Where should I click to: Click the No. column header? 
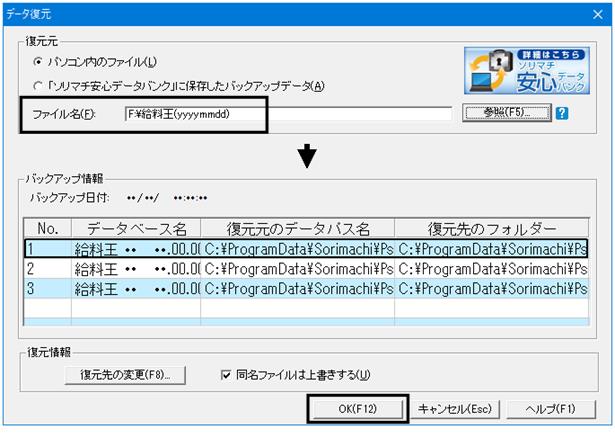pyautogui.click(x=48, y=229)
